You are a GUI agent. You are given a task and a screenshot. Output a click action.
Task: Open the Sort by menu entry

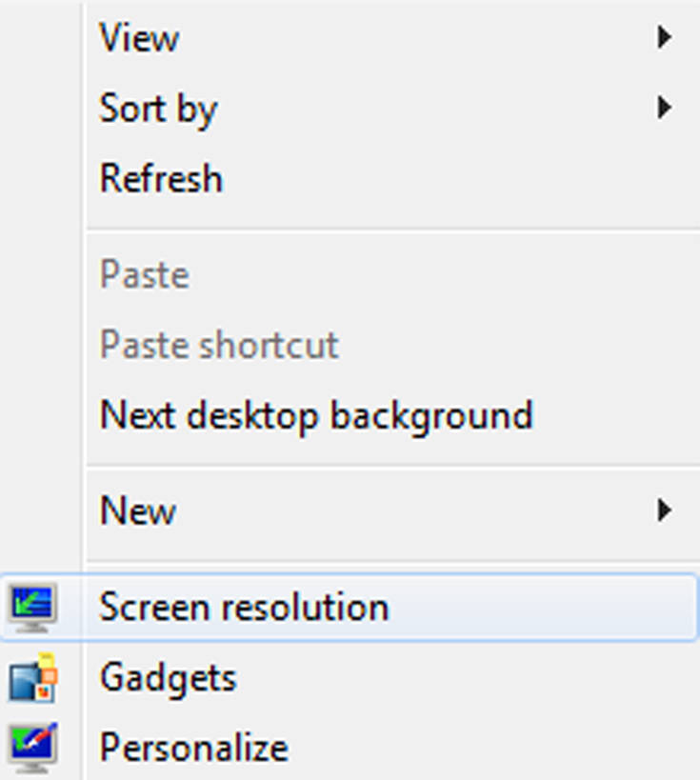[350, 108]
